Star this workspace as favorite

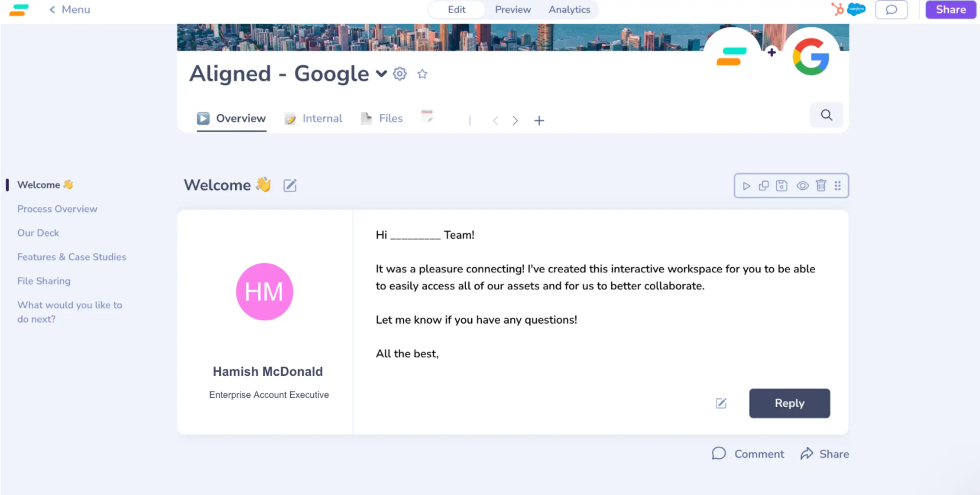(422, 73)
